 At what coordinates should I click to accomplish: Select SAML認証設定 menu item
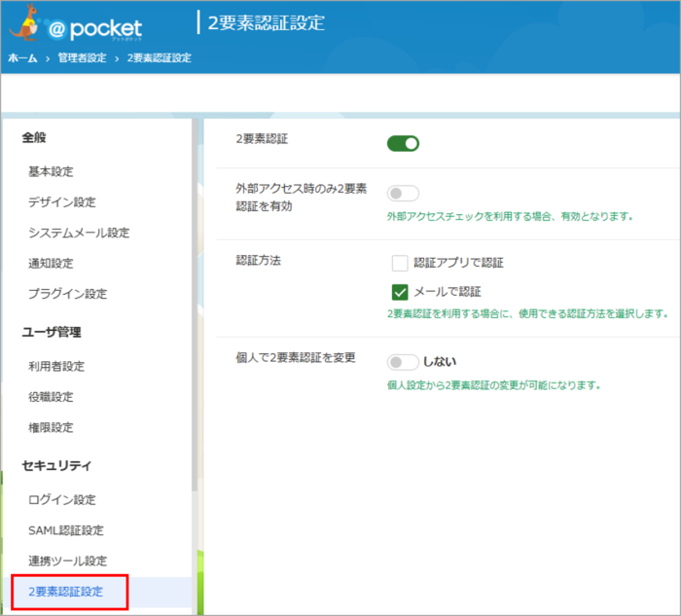[x=66, y=530]
